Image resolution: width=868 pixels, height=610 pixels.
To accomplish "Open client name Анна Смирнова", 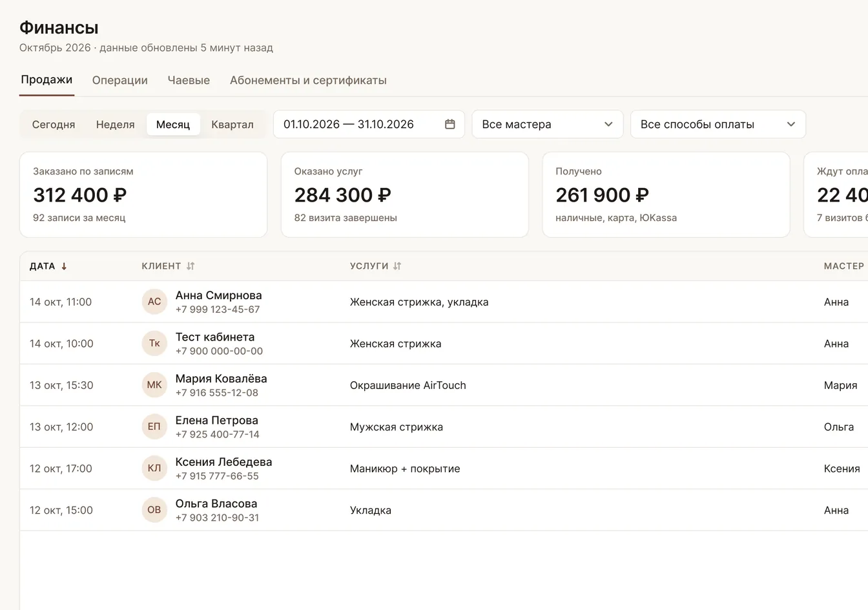I will click(219, 295).
